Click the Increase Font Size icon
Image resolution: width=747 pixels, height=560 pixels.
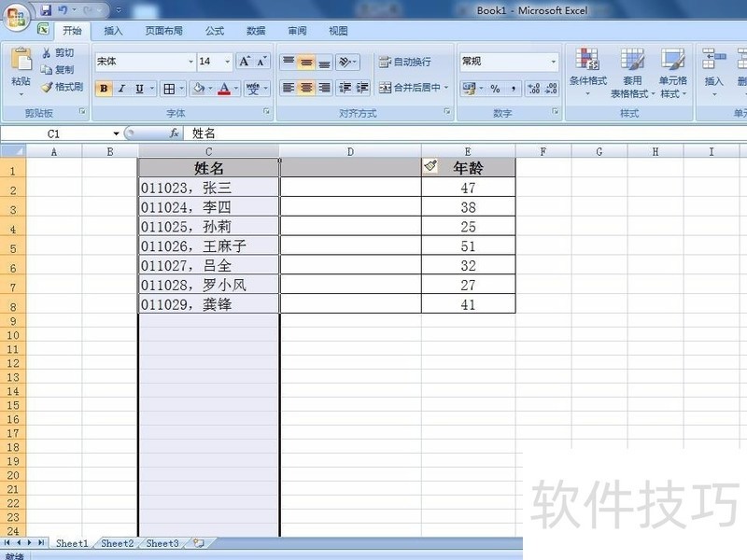pos(245,60)
